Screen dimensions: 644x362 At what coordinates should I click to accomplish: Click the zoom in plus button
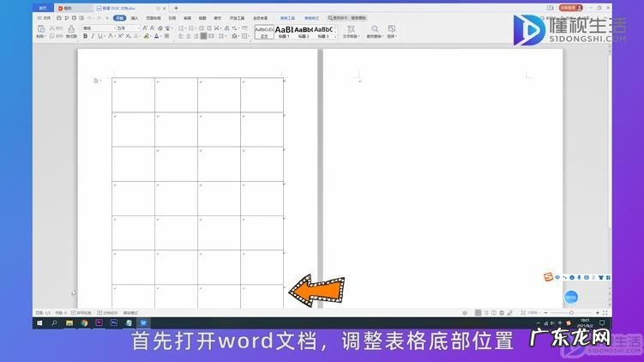(597, 313)
